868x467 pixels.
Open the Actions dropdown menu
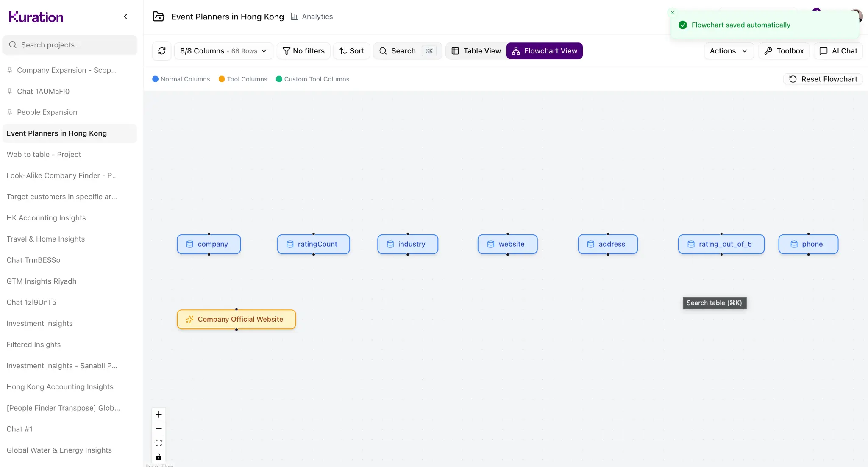coord(729,51)
